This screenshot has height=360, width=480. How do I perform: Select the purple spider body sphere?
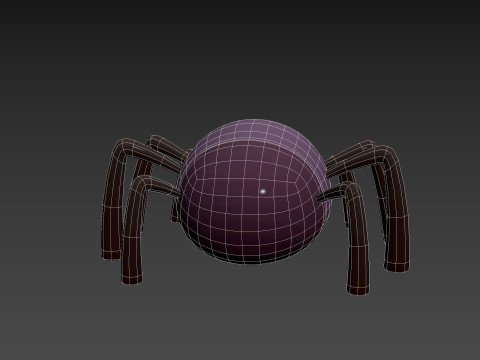[x=255, y=192]
